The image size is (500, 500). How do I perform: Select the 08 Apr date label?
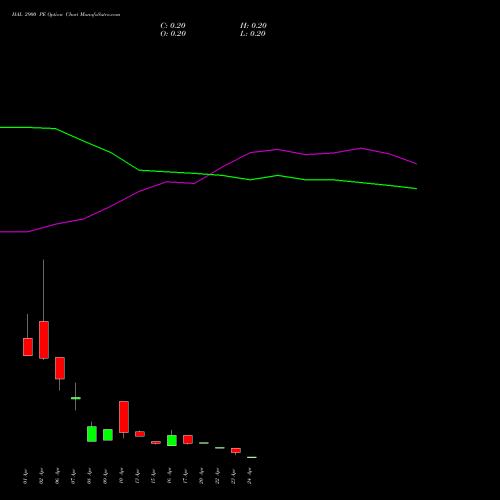tap(90, 476)
